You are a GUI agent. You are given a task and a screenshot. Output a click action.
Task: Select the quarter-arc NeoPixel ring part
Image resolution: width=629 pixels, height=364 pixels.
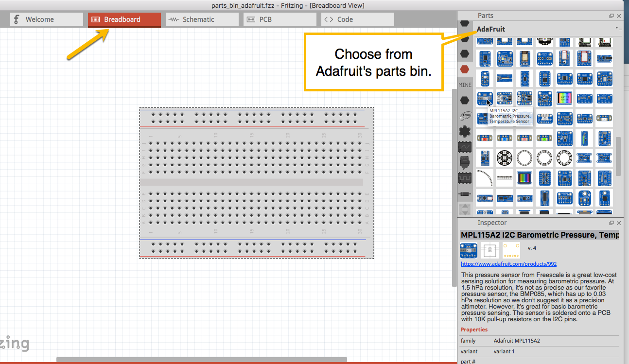(x=485, y=178)
